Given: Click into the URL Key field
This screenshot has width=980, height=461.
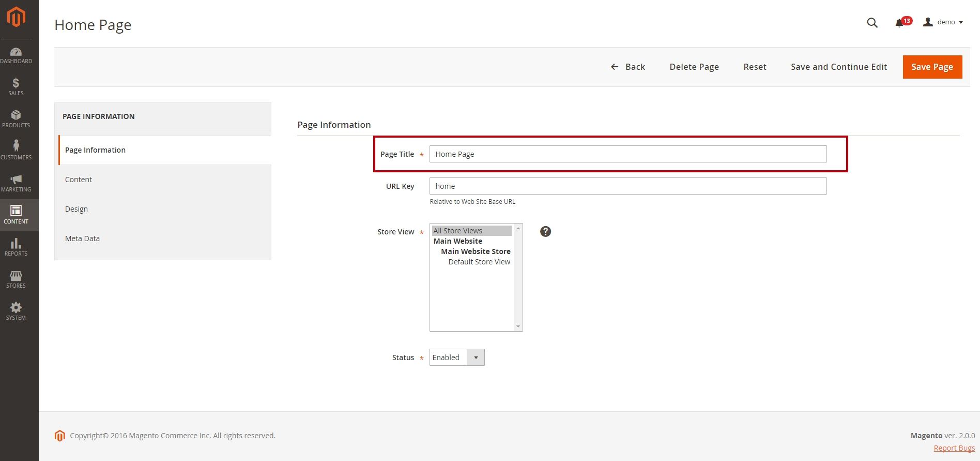Looking at the screenshot, I should (627, 186).
